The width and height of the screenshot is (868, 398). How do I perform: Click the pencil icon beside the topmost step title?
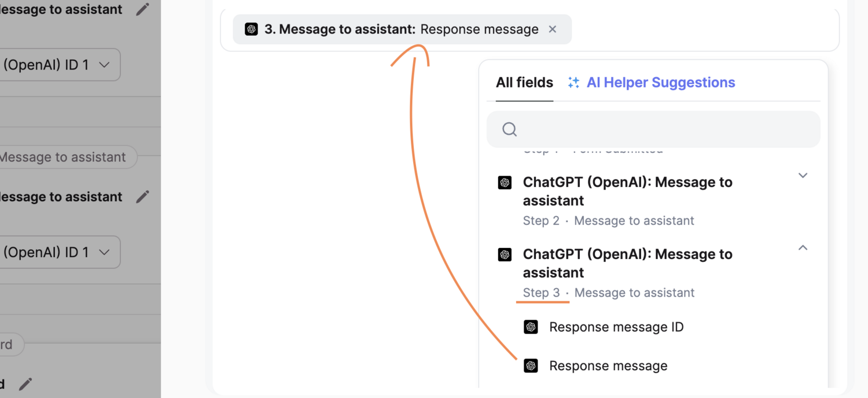(142, 9)
